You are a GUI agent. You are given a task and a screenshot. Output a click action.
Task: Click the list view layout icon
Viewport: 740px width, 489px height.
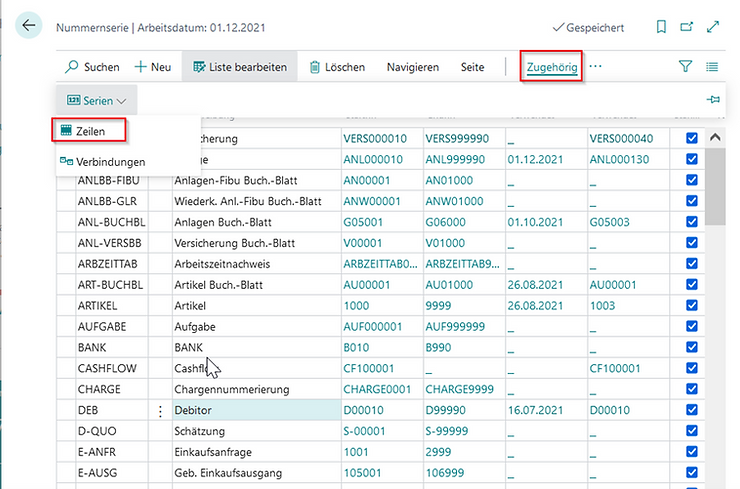[x=713, y=67]
